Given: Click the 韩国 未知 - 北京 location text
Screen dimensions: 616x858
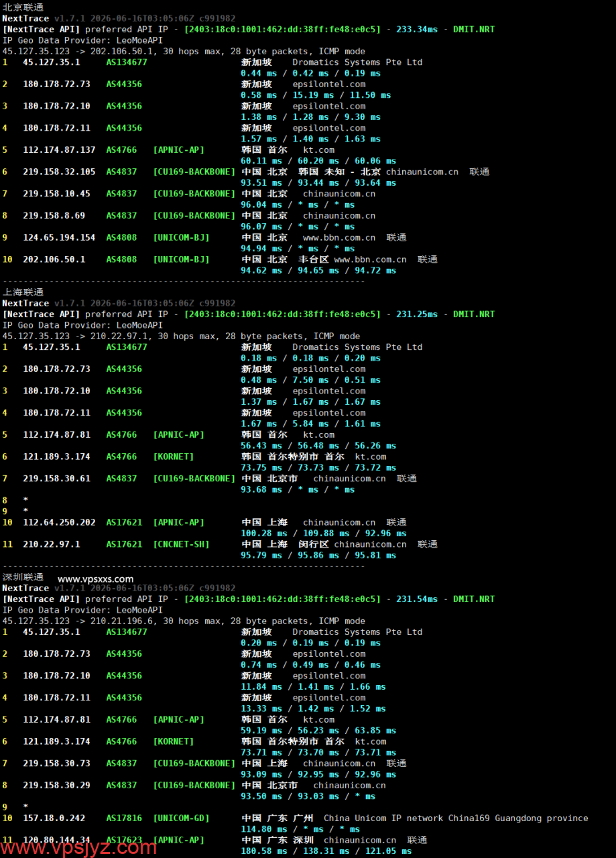Looking at the screenshot, I should point(339,172).
